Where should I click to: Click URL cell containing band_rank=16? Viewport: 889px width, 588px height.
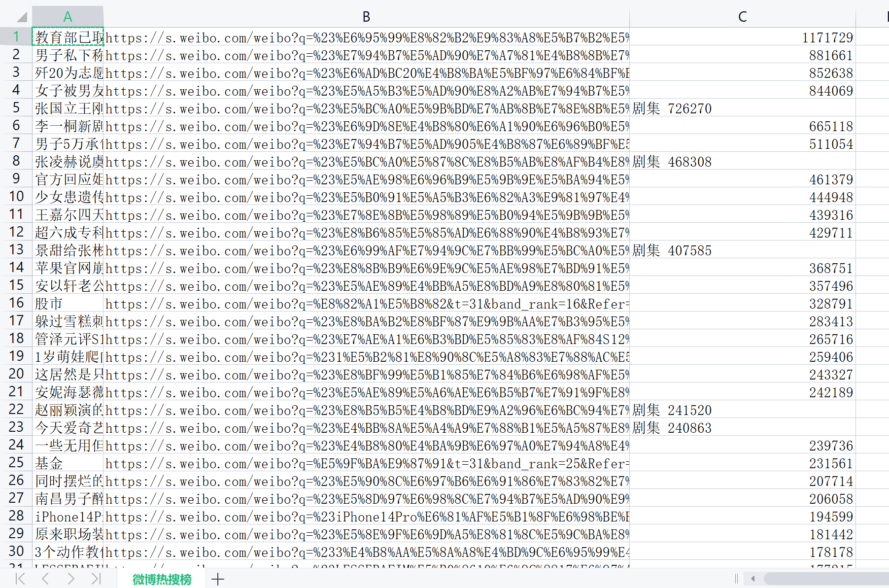pyautogui.click(x=367, y=303)
